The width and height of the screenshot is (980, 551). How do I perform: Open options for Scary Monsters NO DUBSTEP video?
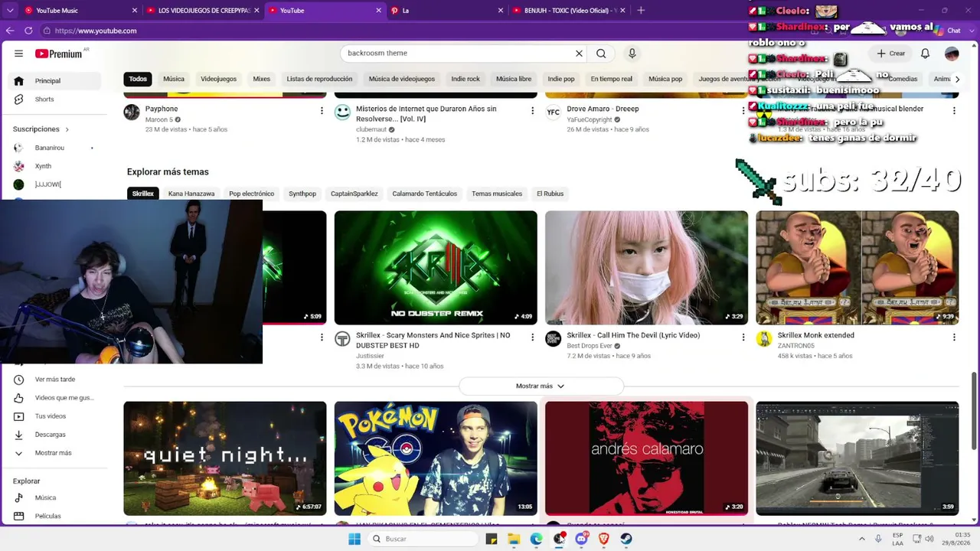click(533, 337)
